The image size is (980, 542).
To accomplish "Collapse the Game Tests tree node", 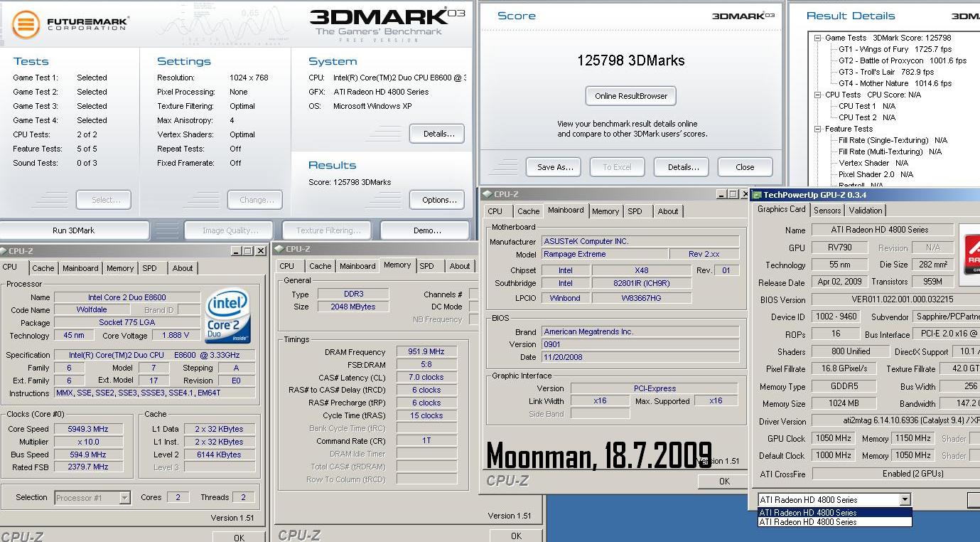I will (818, 38).
